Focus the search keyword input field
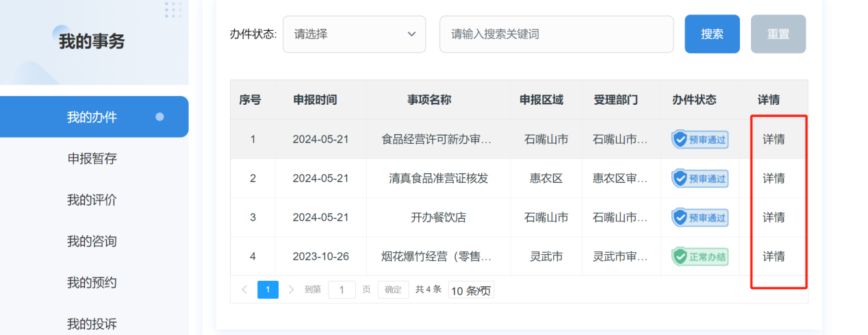This screenshot has height=335, width=868. tap(556, 34)
